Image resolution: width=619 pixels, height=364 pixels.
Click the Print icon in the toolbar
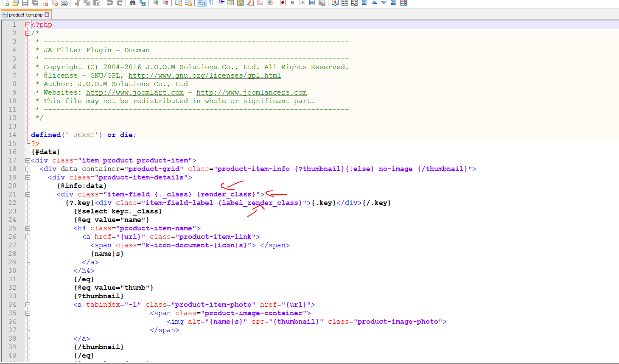(x=64, y=3)
